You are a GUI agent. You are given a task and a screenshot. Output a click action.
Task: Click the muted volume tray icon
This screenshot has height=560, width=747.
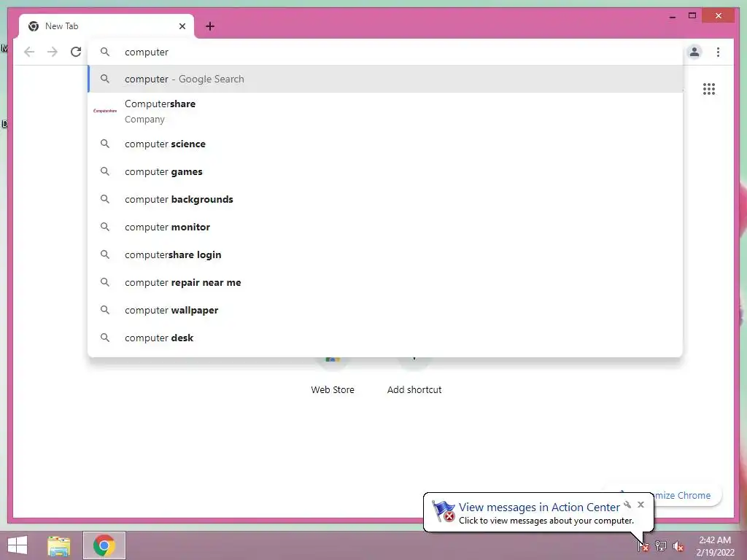[678, 546]
